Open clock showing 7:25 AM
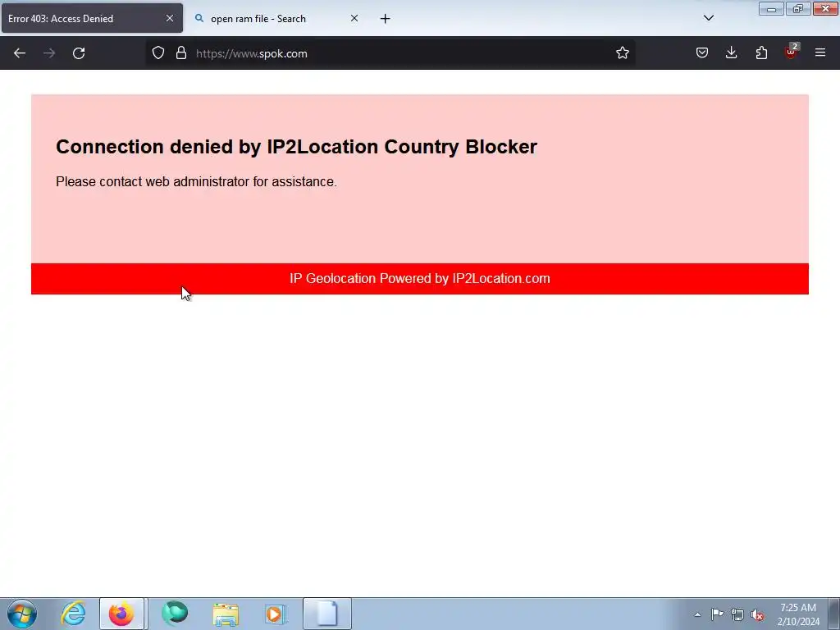The width and height of the screenshot is (840, 630). 798,614
